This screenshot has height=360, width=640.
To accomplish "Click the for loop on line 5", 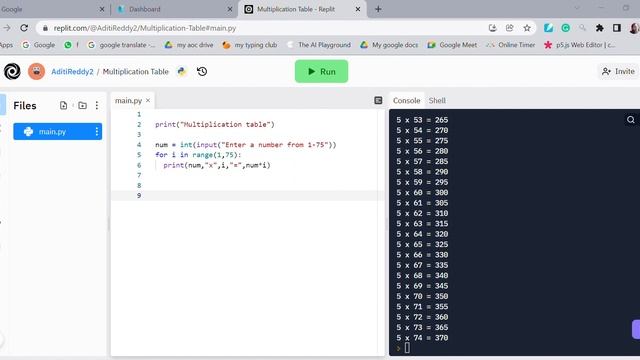I will pos(198,155).
